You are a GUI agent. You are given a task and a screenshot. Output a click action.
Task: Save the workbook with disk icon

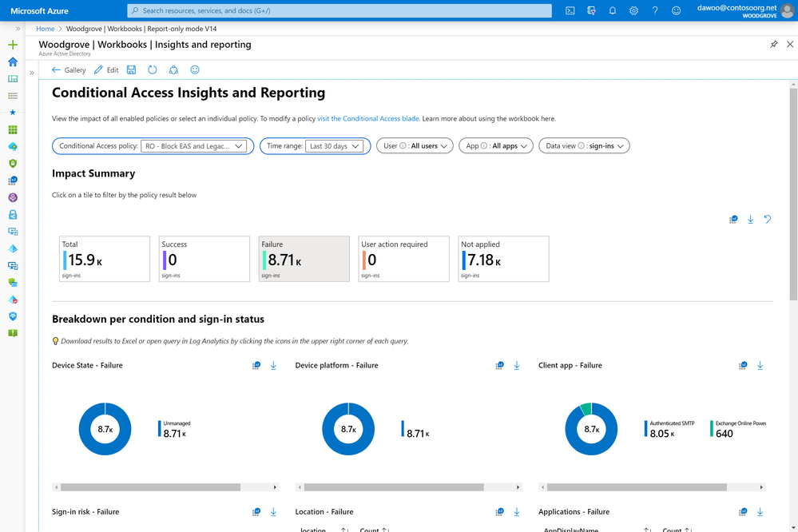point(131,69)
